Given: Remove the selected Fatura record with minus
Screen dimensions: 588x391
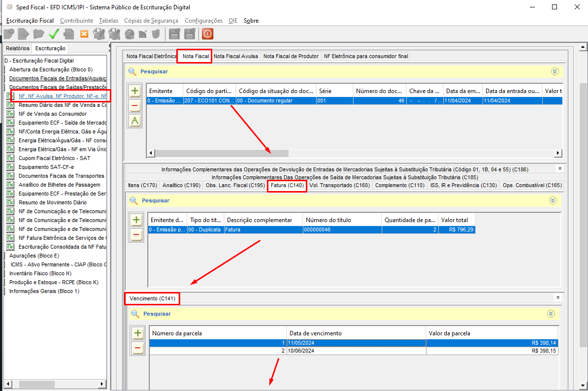Looking at the screenshot, I should point(136,235).
